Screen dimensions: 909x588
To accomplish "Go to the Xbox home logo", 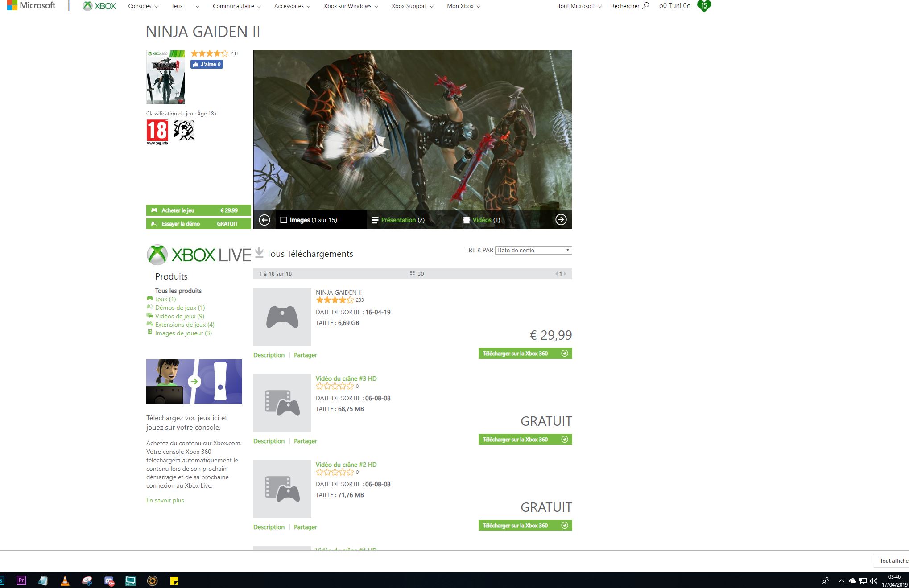I will pos(99,6).
